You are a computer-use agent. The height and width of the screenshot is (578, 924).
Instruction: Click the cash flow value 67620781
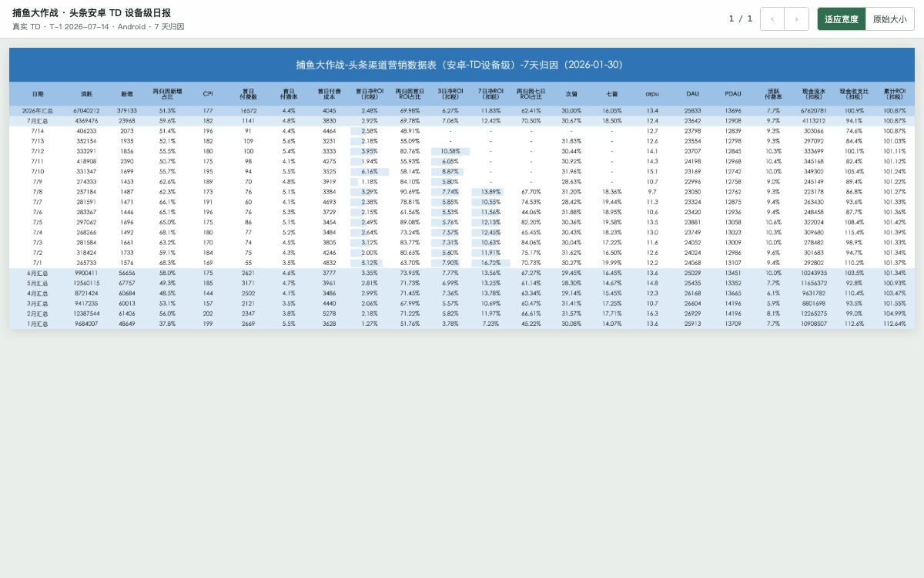814,111
